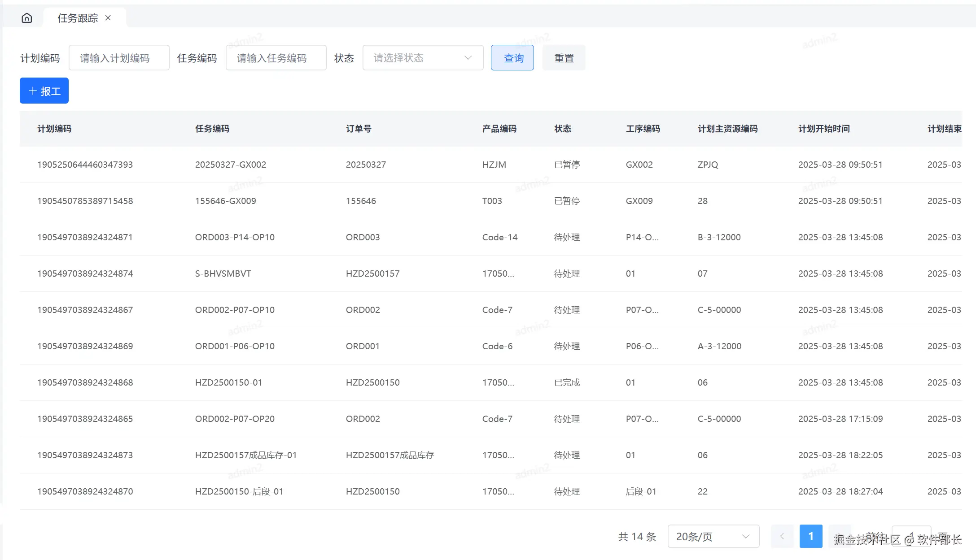976x560 pixels.
Task: Select row with task 20250327-GX002
Action: coord(231,165)
